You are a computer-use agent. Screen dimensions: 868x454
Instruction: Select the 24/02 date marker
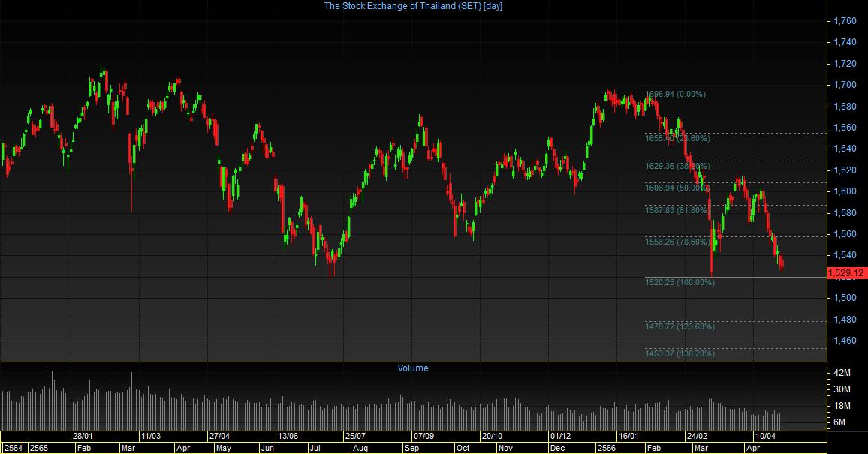(696, 436)
